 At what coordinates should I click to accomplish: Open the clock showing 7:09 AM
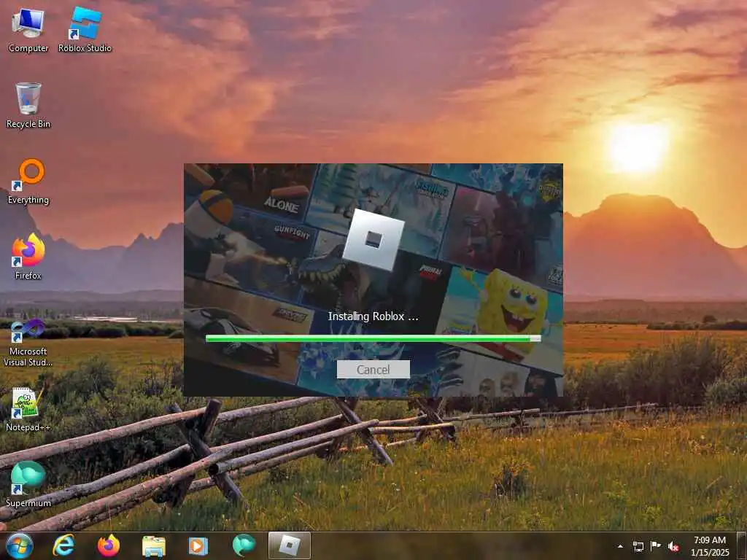(x=709, y=546)
